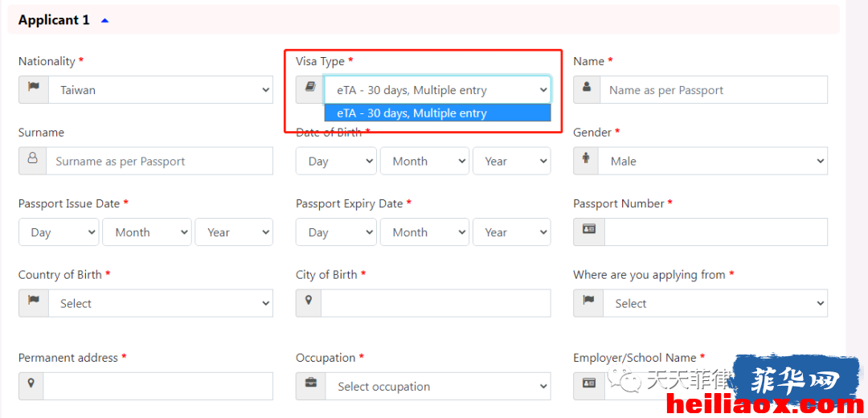Focus the Name as per Passport field
This screenshot has height=418, width=868.
point(714,90)
